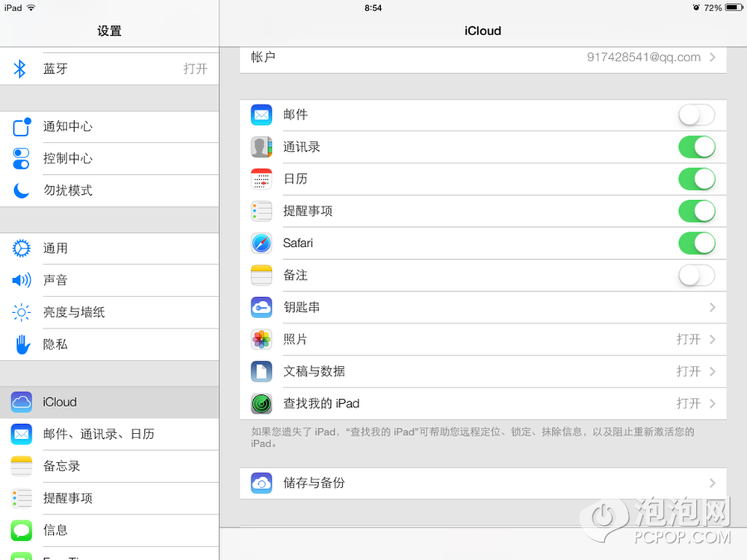This screenshot has height=560, width=747.
Task: Expand Keychain (钥匙串) row chevron
Action: click(713, 307)
